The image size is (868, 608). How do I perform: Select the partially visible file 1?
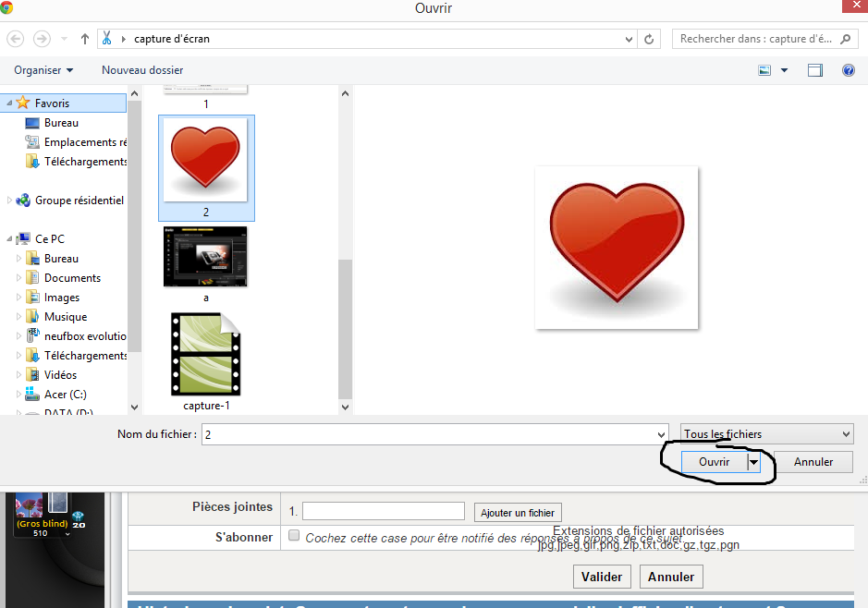pyautogui.click(x=206, y=97)
